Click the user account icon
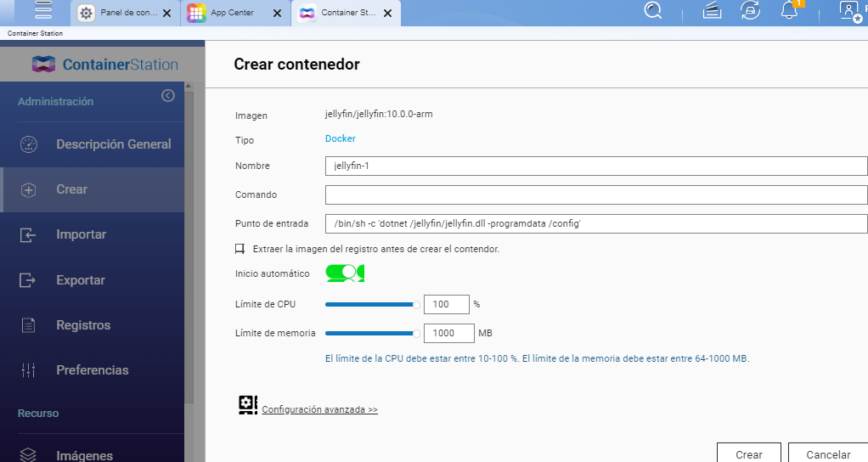The width and height of the screenshot is (868, 462). coord(848,10)
